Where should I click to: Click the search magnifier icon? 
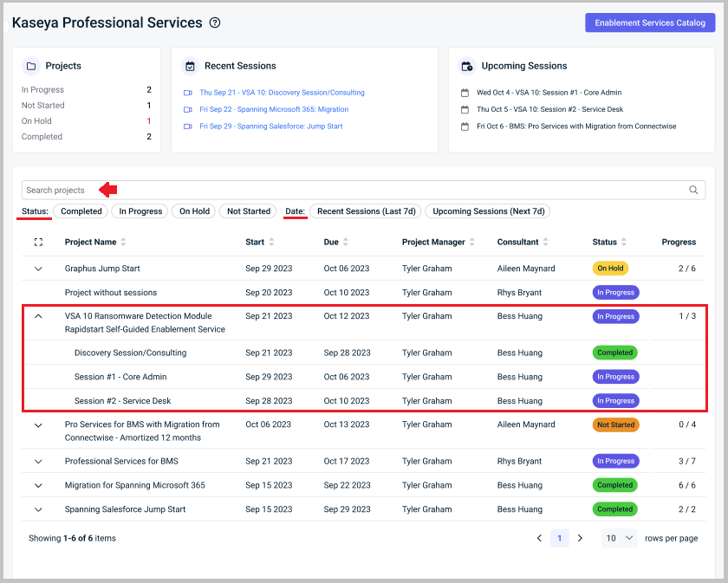point(693,191)
